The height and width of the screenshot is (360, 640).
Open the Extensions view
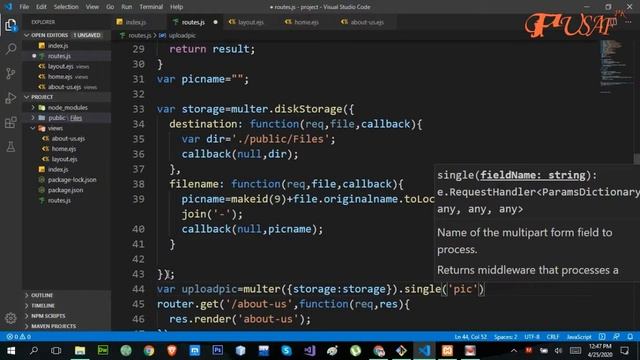(11, 122)
